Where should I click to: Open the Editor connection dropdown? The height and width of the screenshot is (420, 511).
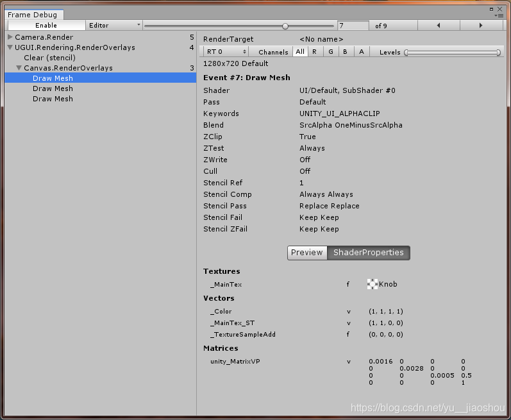coord(114,26)
